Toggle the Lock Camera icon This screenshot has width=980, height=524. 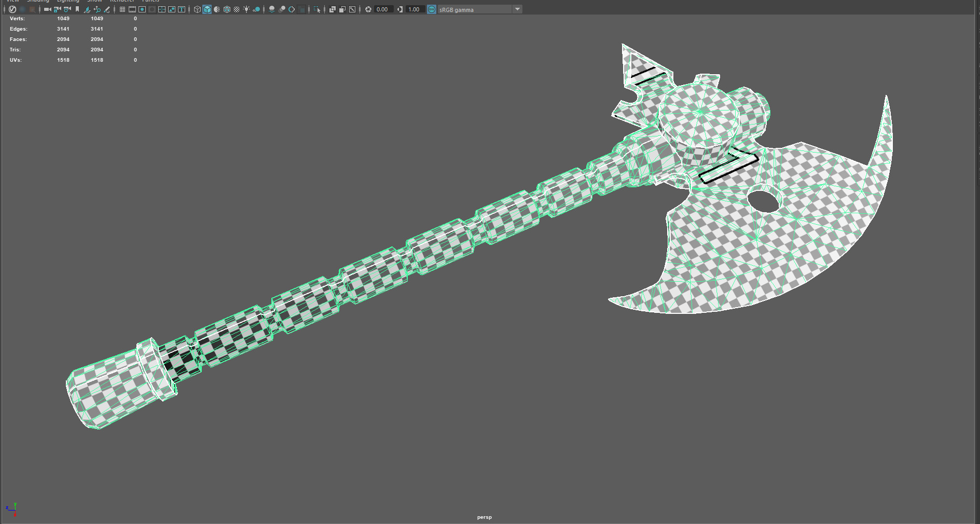click(x=57, y=9)
